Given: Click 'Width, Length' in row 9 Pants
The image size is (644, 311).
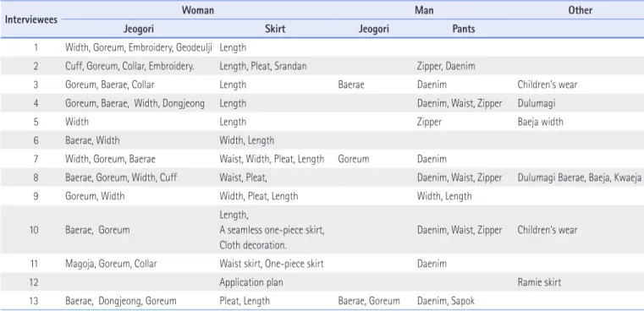Looking at the screenshot, I should click(444, 196).
